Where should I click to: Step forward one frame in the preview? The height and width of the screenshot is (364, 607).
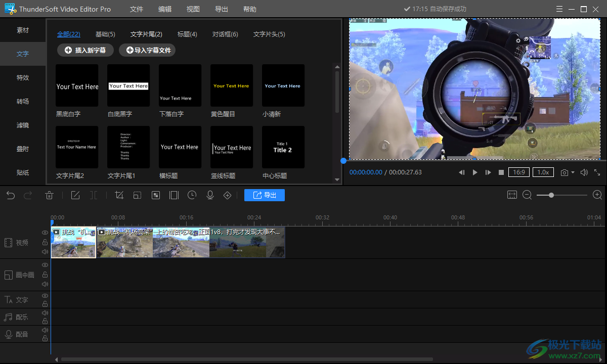coord(488,172)
